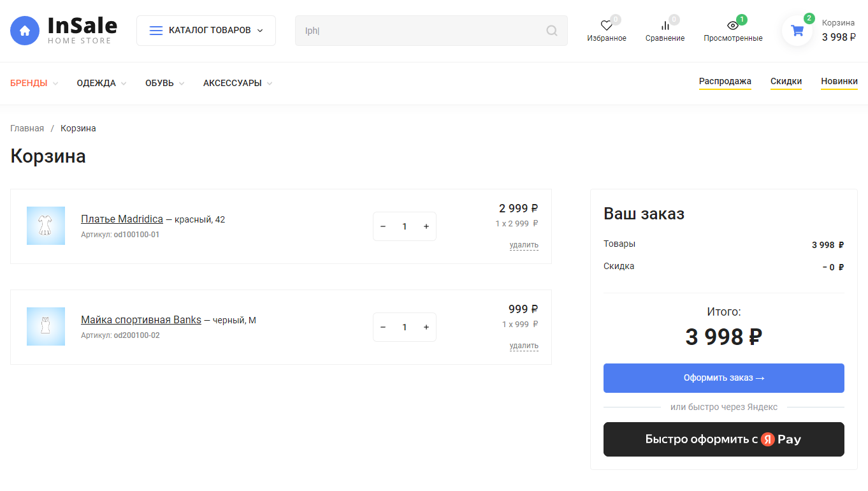The height and width of the screenshot is (491, 868).
Task: Decrease quantity of Майка спортивная Banks
Action: (x=383, y=327)
